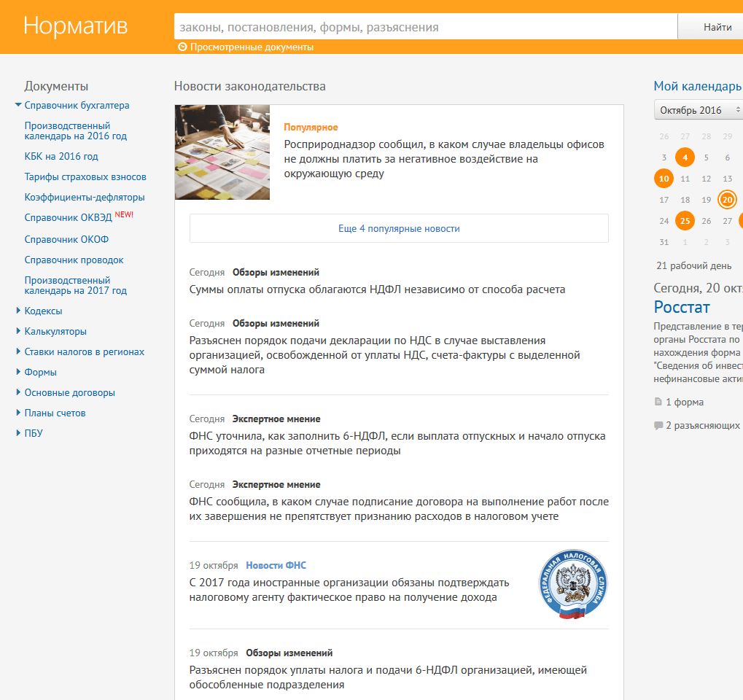Image resolution: width=743 pixels, height=700 pixels.
Task: Expand the Формы section
Action: (18, 372)
